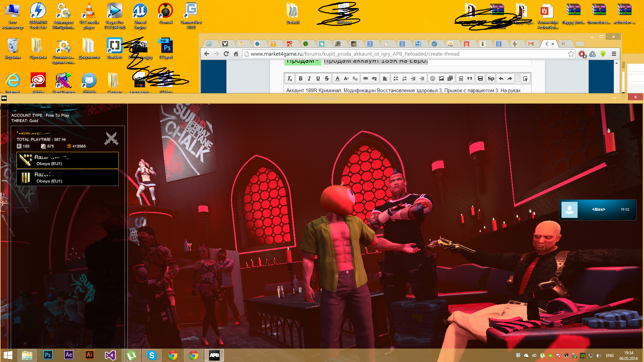Close the active Chrome tab labeled C
This screenshot has width=644, height=362.
click(553, 44)
